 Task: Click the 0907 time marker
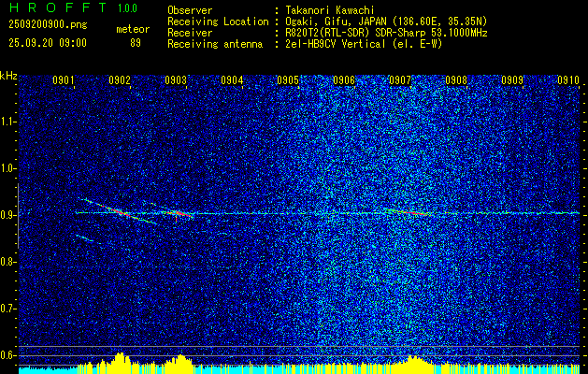pos(400,79)
